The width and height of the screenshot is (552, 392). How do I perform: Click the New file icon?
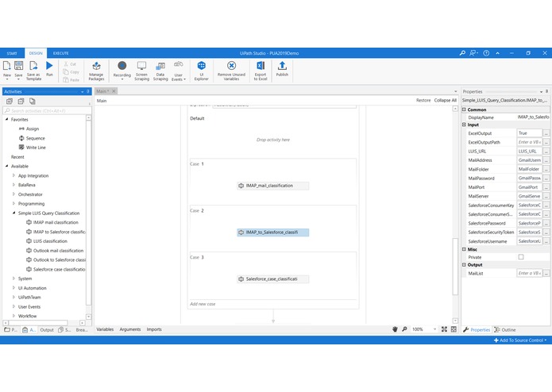pos(6,66)
